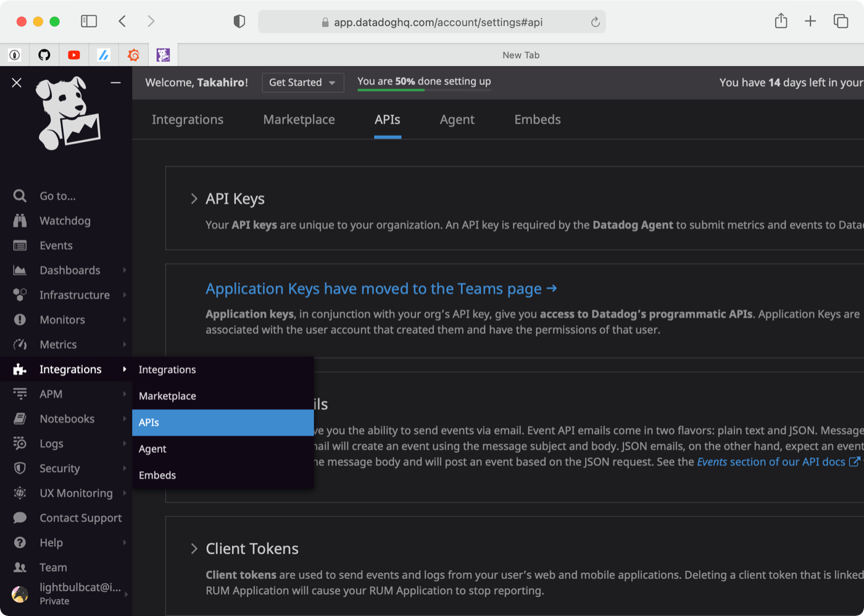Click the Dashboards chart icon
The height and width of the screenshot is (616, 864).
point(20,270)
